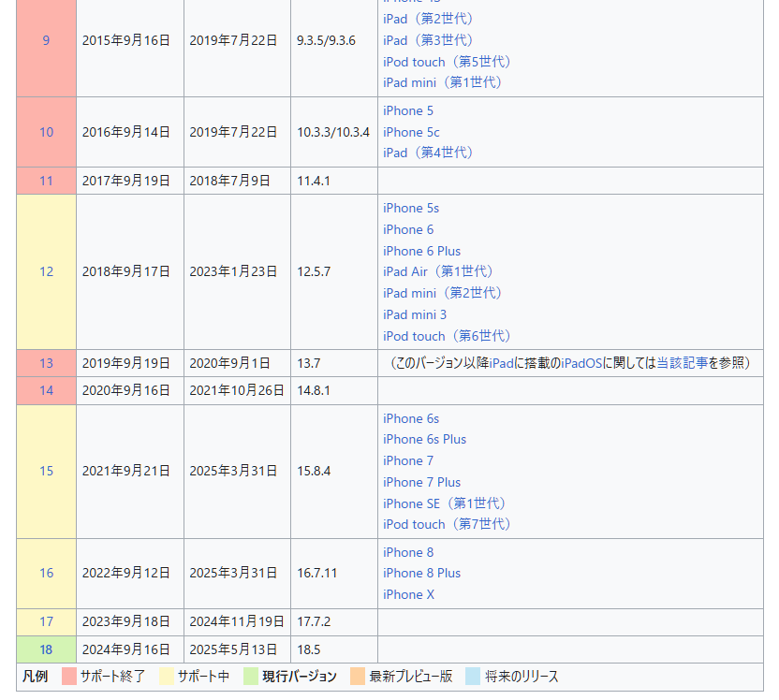Select the 2024年11月19日 date cell
The height and width of the screenshot is (700, 779).
coord(237,622)
